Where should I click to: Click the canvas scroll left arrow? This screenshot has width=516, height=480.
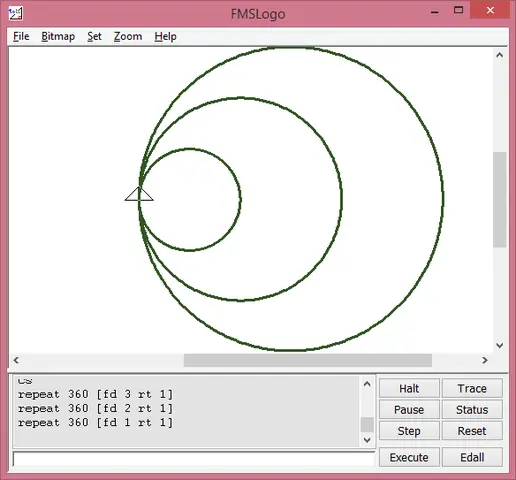pos(16,360)
